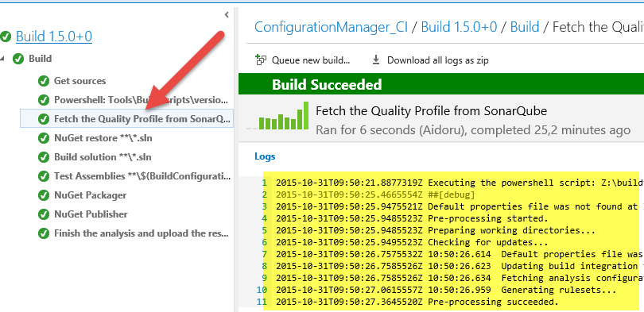
Task: Open the Logs tab
Action: coord(265,156)
